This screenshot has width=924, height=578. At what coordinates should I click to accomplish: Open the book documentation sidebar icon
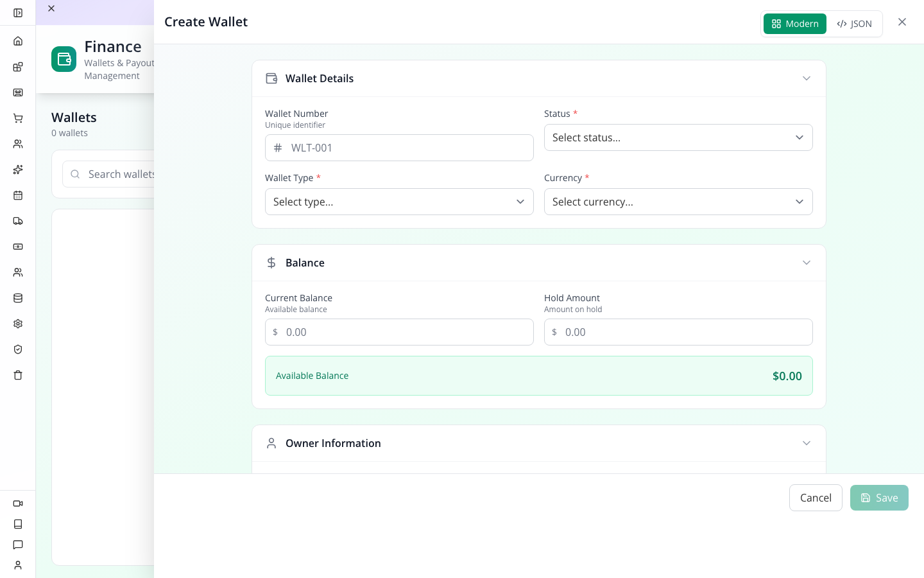(x=18, y=524)
